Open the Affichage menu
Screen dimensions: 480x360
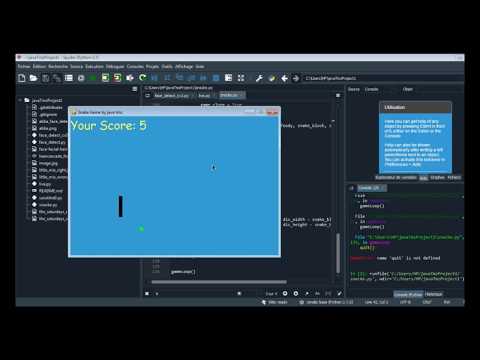tap(184, 67)
